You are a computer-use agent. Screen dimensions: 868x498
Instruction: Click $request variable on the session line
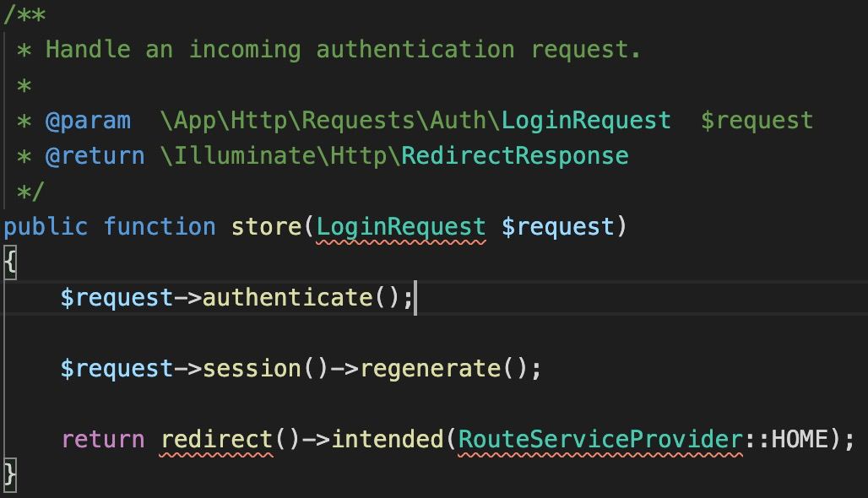coord(117,369)
